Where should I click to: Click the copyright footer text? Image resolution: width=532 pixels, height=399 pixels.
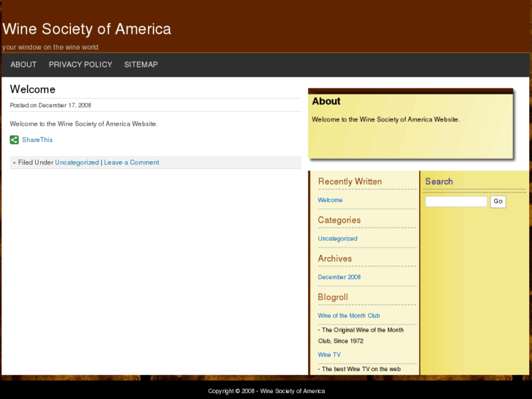pos(266,391)
